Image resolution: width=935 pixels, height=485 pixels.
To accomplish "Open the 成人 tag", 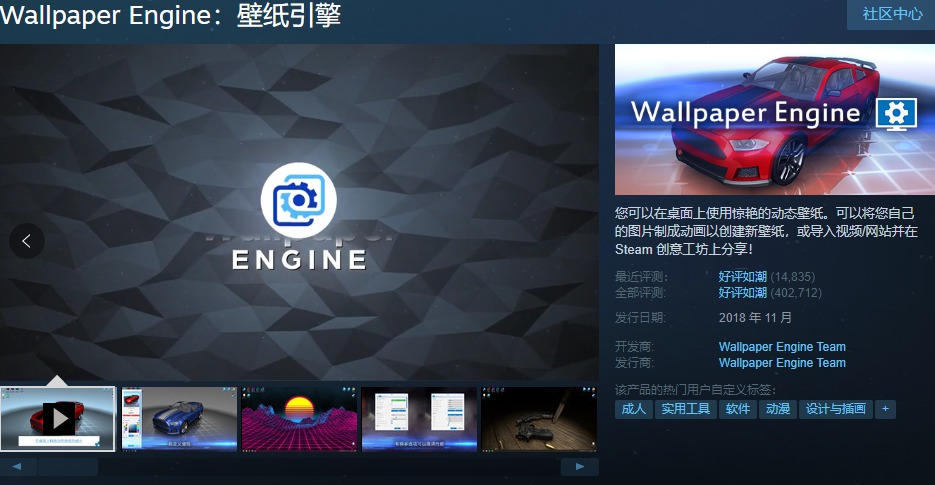I will pyautogui.click(x=633, y=409).
